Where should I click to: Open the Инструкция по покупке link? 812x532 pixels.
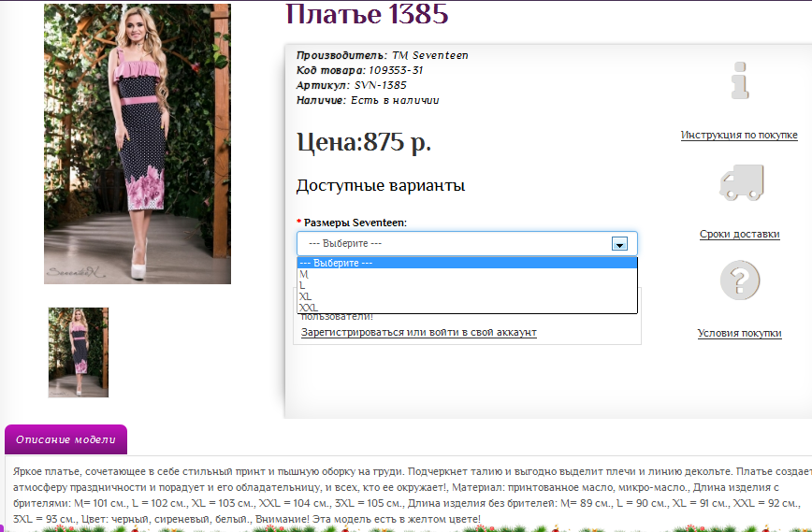pos(739,135)
